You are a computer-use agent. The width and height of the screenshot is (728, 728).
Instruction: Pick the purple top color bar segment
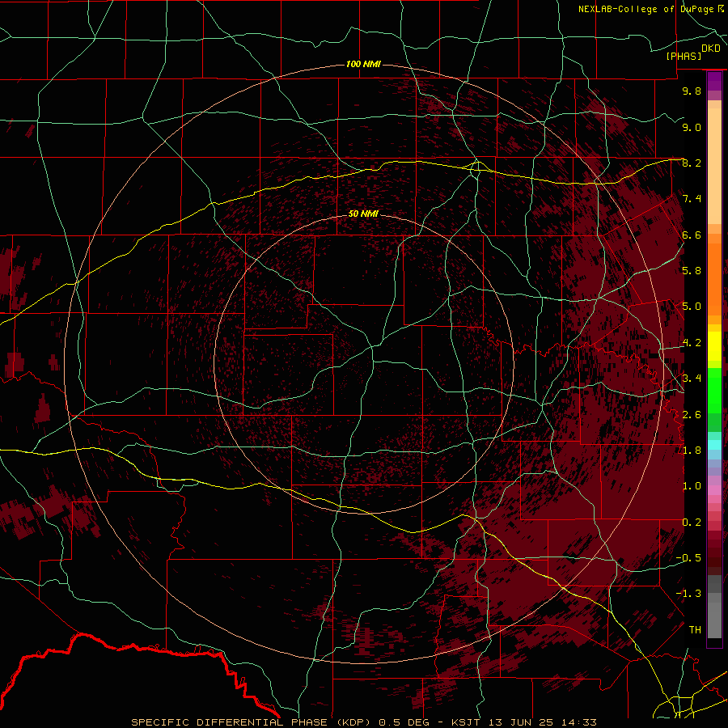(714, 81)
